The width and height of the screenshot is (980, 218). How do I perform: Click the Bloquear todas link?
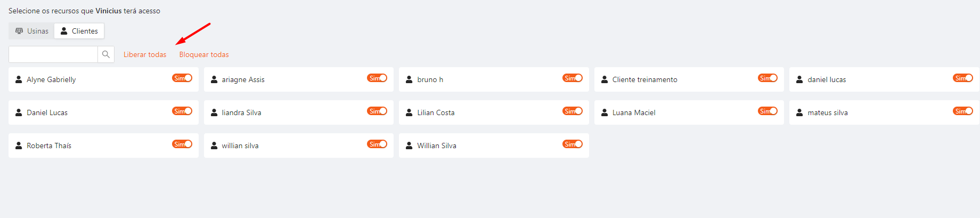click(204, 54)
